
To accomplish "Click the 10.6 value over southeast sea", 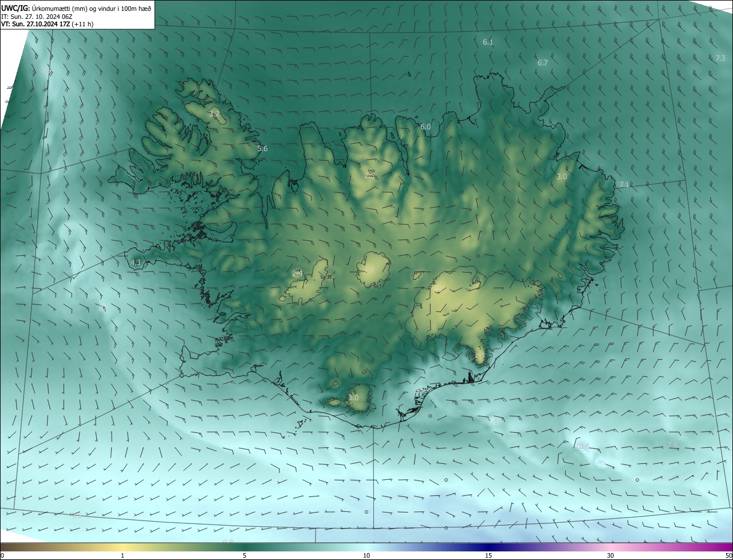I will point(582,447).
